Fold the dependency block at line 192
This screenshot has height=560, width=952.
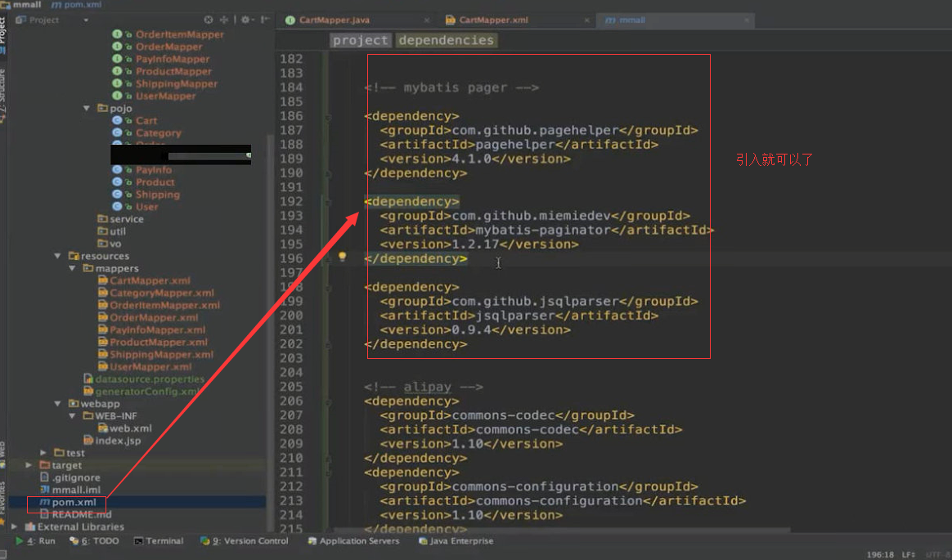tap(329, 201)
